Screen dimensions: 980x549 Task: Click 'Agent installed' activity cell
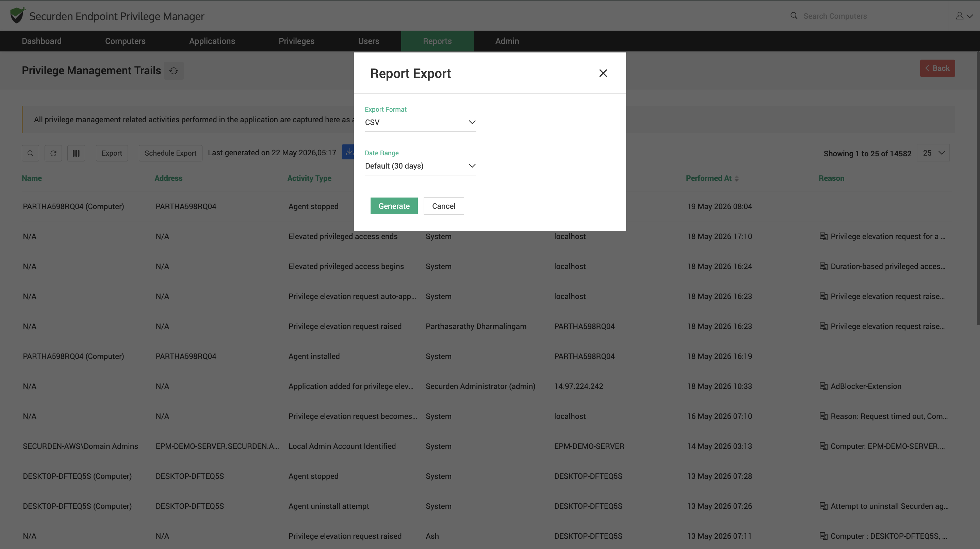314,356
